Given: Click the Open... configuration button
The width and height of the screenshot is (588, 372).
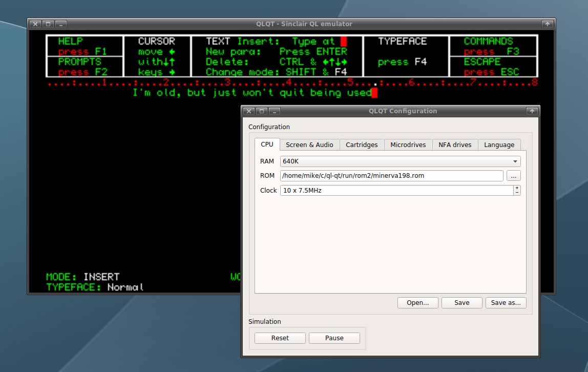Looking at the screenshot, I should pos(418,303).
